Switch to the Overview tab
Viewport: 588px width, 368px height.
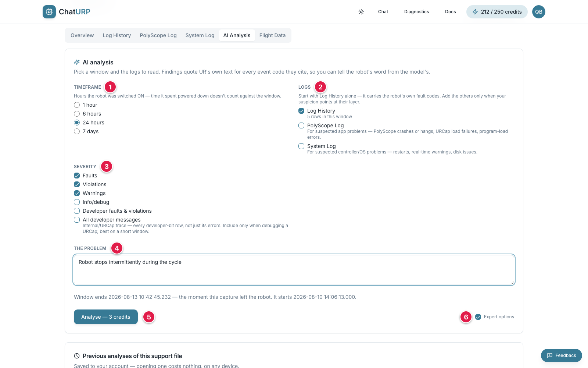point(82,35)
